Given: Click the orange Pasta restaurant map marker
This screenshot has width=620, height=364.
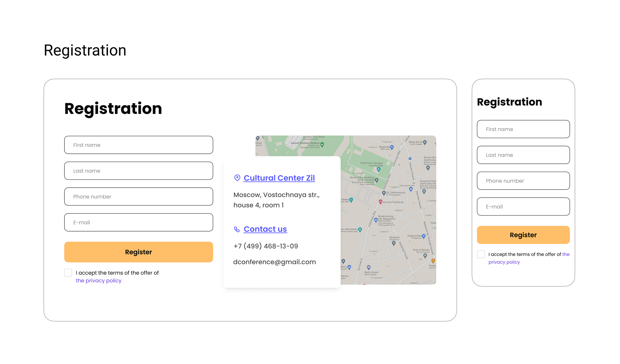Looking at the screenshot, I should (433, 261).
